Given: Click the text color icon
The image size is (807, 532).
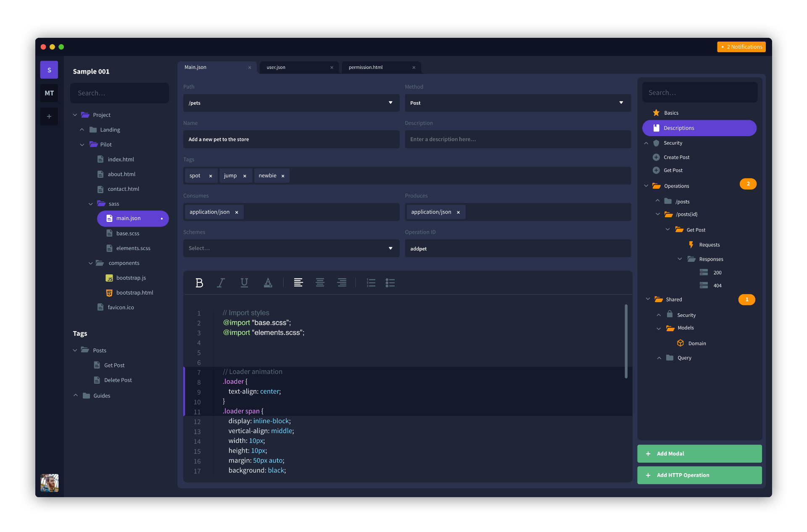Looking at the screenshot, I should pyautogui.click(x=268, y=283).
